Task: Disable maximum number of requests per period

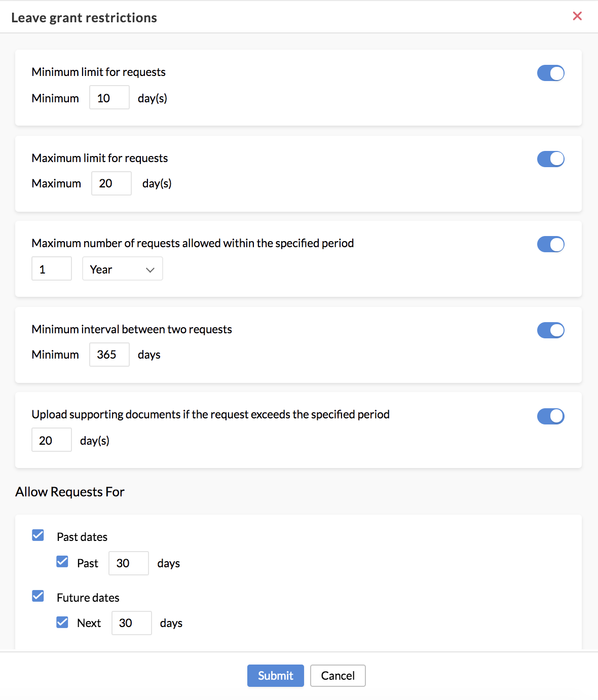Action: (x=550, y=244)
